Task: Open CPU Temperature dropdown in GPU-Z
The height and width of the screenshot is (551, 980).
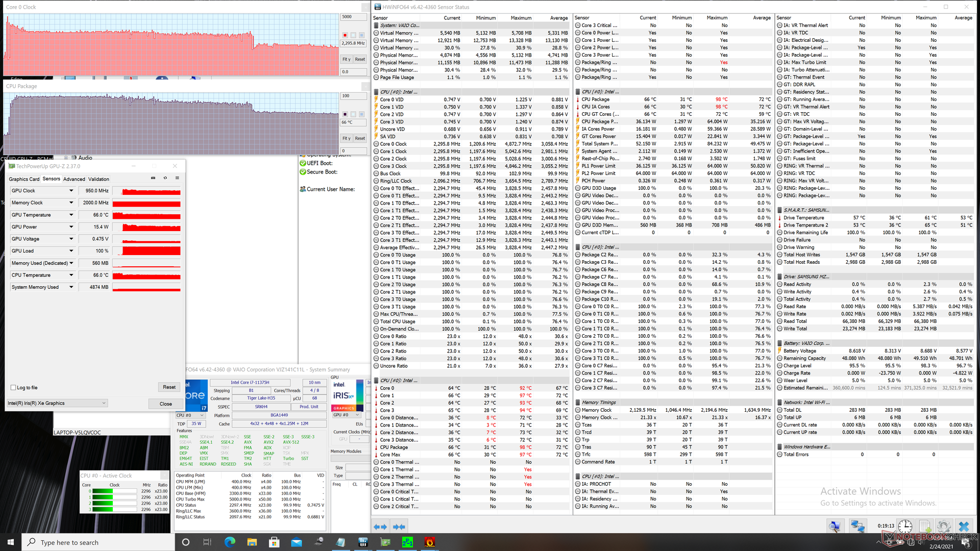Action: pos(71,275)
